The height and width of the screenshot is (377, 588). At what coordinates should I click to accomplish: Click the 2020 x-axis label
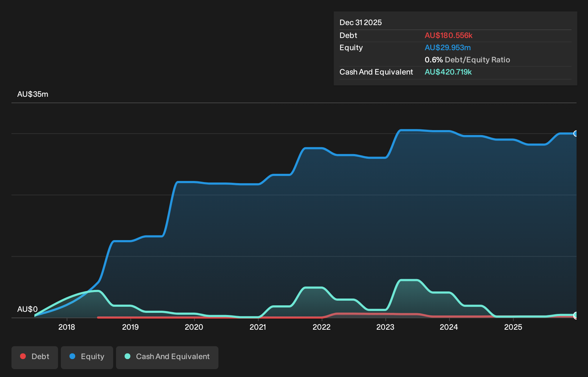[x=194, y=327]
